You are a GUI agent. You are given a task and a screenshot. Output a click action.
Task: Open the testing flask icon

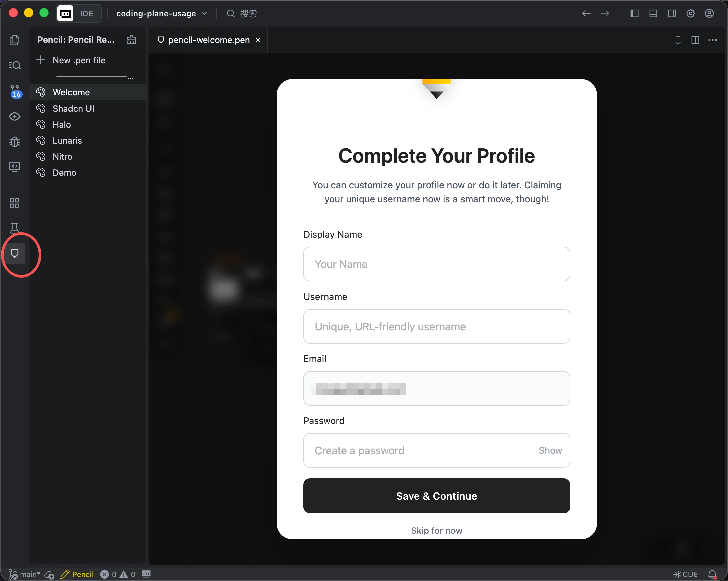pos(14,228)
